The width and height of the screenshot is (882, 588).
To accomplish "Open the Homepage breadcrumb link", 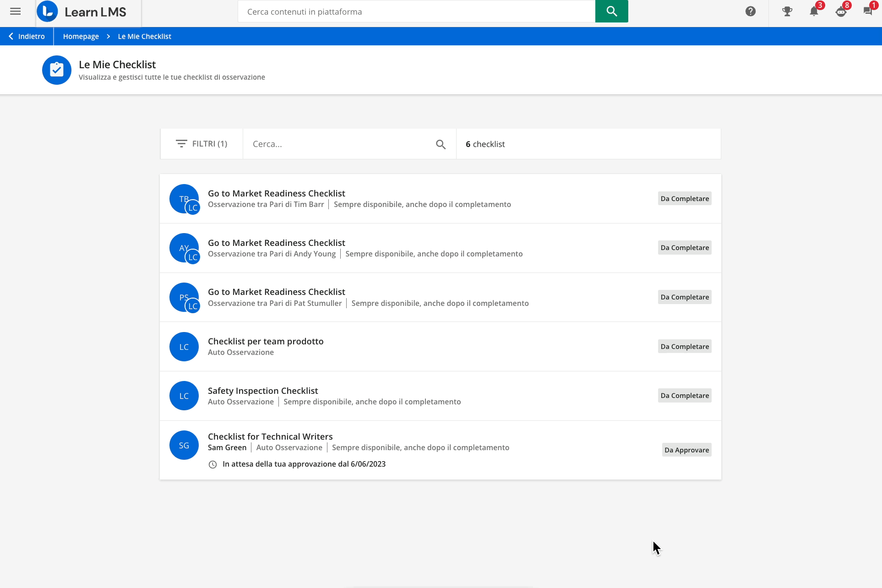I will pyautogui.click(x=81, y=36).
